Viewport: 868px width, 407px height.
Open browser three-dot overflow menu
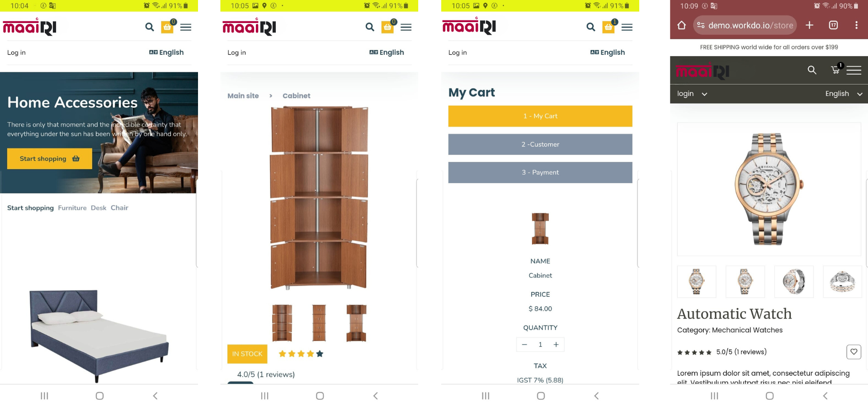click(856, 25)
